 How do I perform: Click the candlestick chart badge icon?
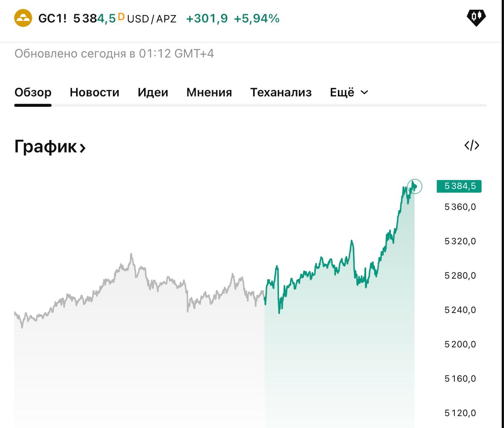(x=476, y=17)
